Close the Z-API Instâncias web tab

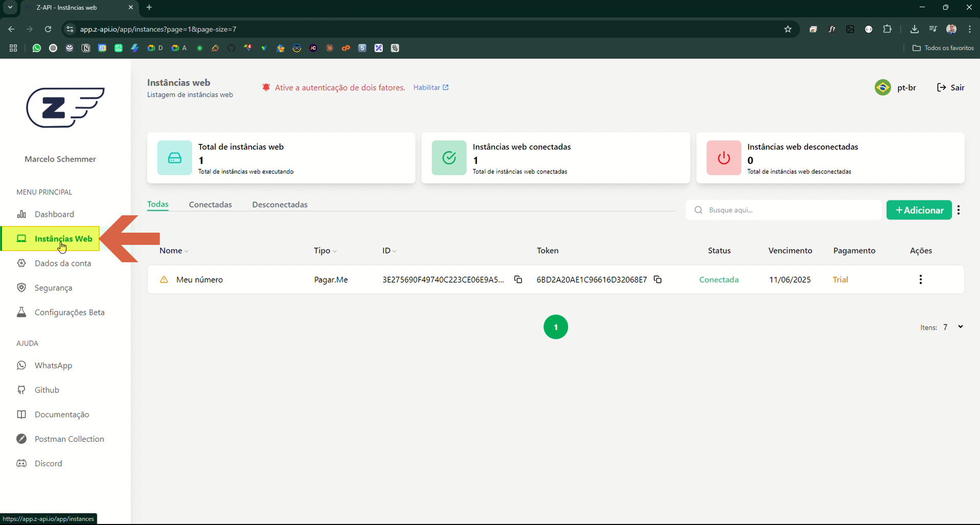[x=131, y=7]
